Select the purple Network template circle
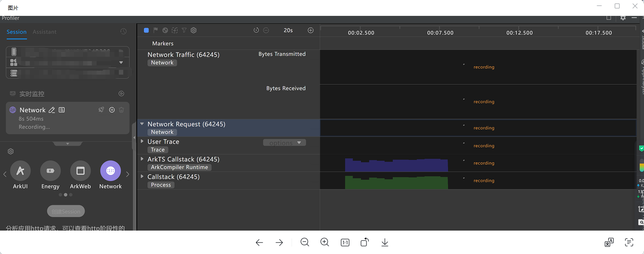The image size is (644, 254). tap(111, 171)
